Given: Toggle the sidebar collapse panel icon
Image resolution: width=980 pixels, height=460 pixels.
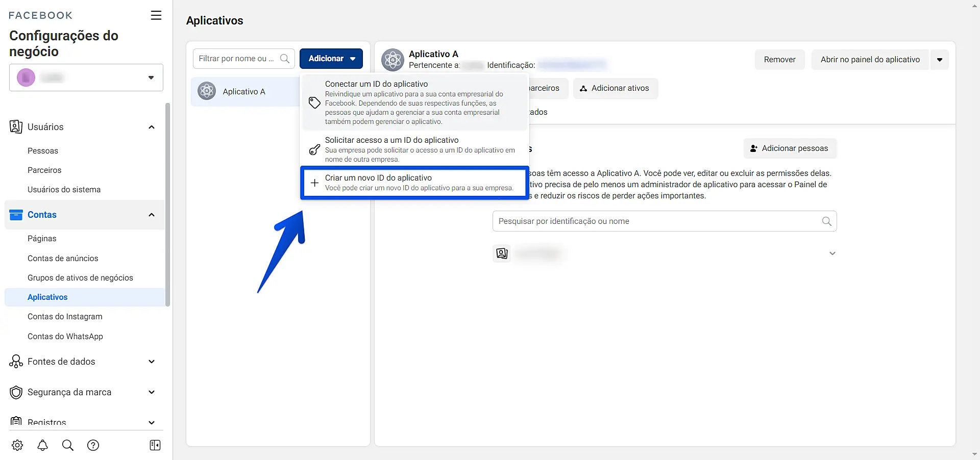Looking at the screenshot, I should (155, 445).
